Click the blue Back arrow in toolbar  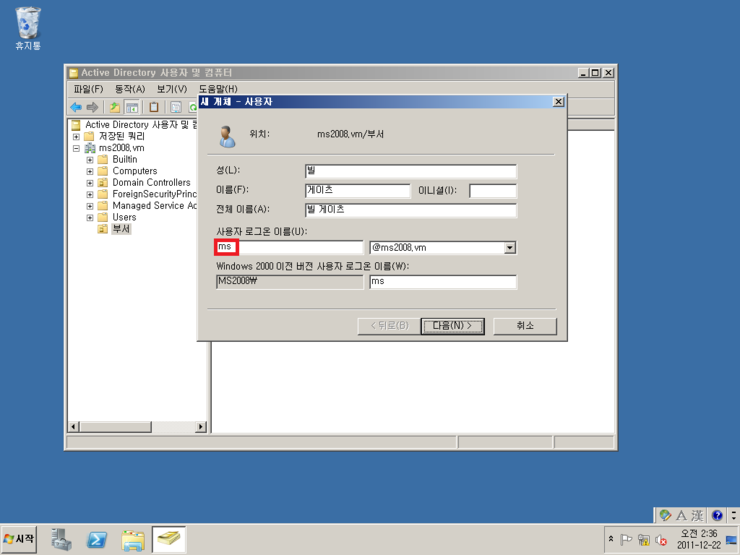[76, 107]
